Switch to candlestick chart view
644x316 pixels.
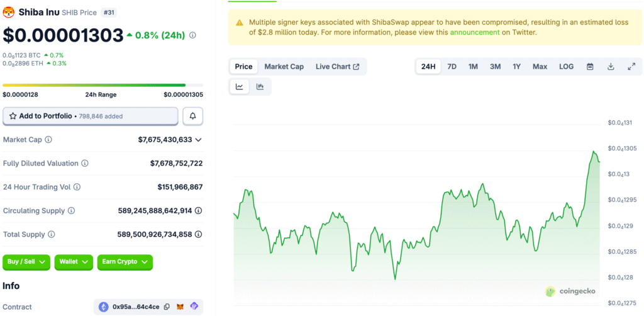[260, 87]
